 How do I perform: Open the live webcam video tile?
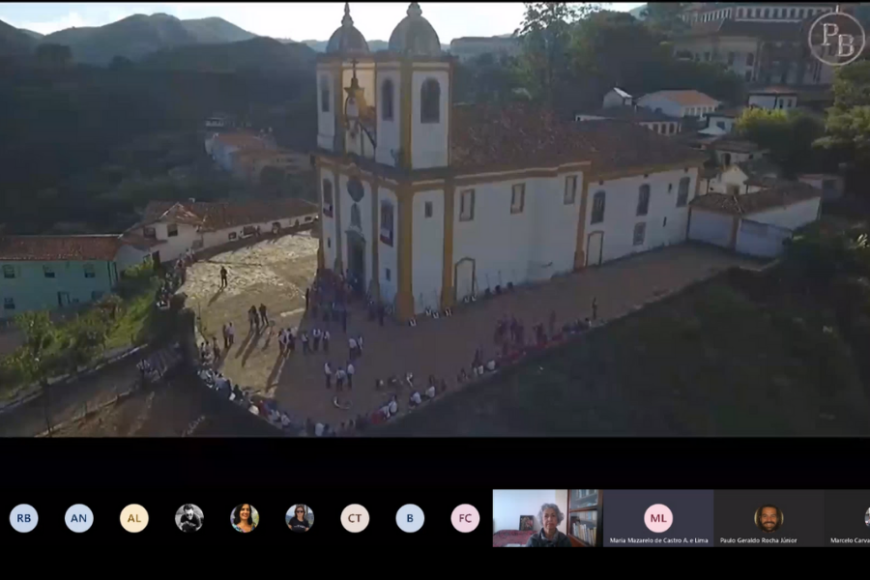pos(547,517)
